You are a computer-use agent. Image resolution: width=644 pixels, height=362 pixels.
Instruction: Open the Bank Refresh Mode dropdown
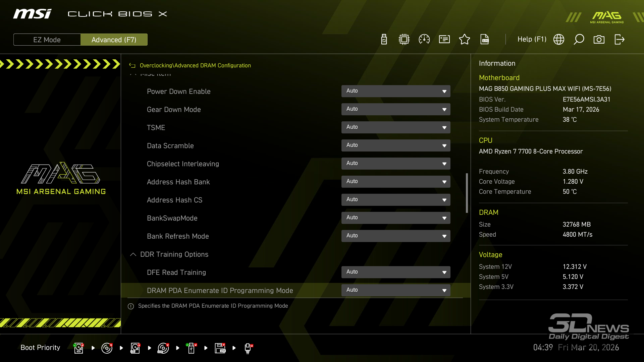click(396, 236)
